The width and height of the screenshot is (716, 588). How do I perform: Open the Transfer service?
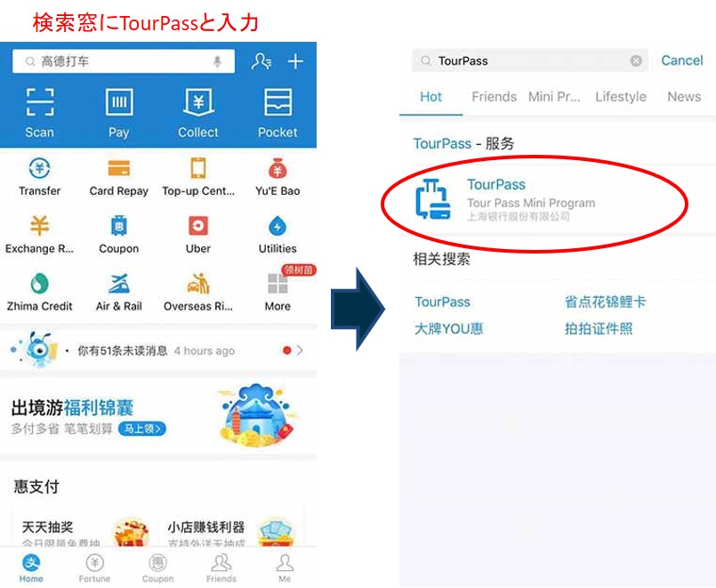point(40,177)
